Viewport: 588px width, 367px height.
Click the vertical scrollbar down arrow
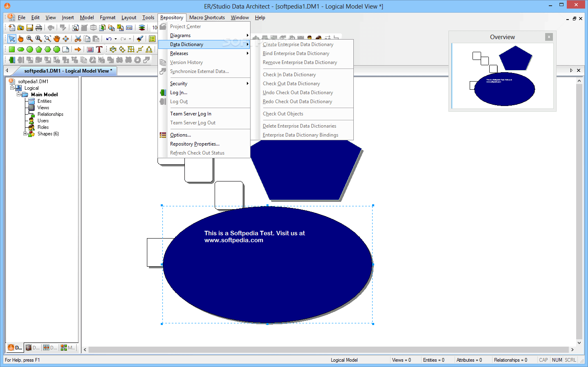pos(579,343)
